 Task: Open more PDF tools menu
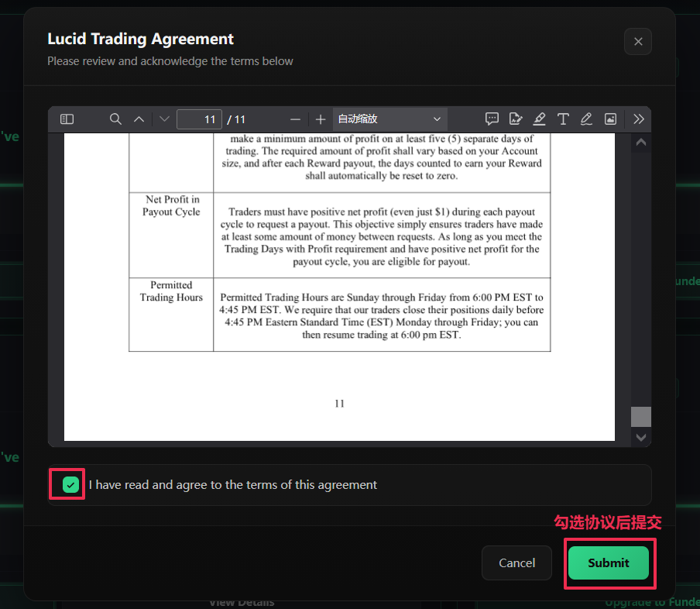point(638,119)
